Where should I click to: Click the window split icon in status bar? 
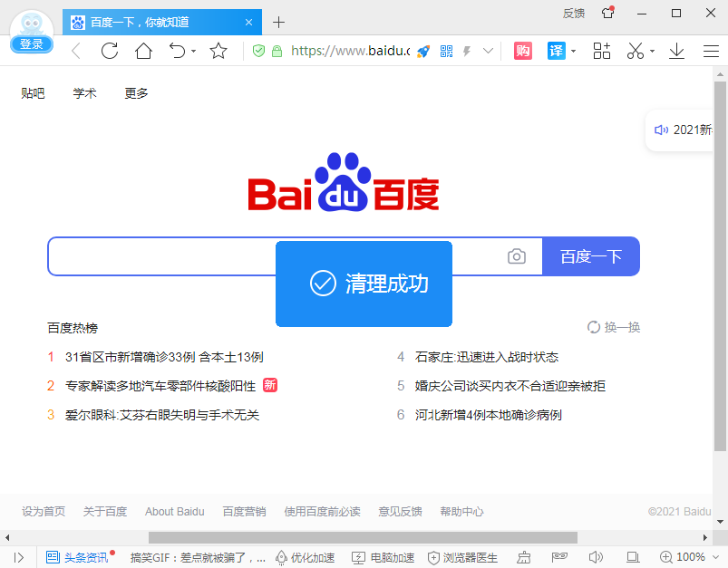click(633, 557)
